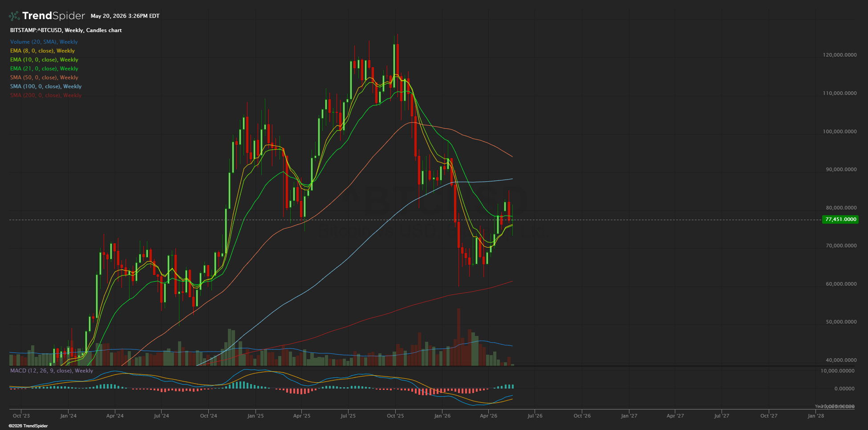The width and height of the screenshot is (868, 430).
Task: Select the Oct '25 time axis marker
Action: point(395,416)
